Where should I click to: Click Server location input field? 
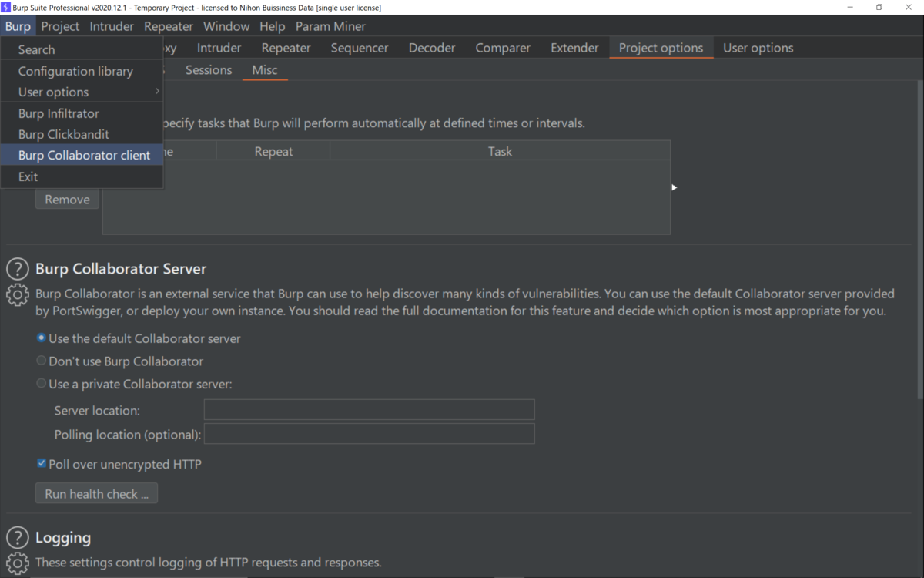pyautogui.click(x=369, y=410)
